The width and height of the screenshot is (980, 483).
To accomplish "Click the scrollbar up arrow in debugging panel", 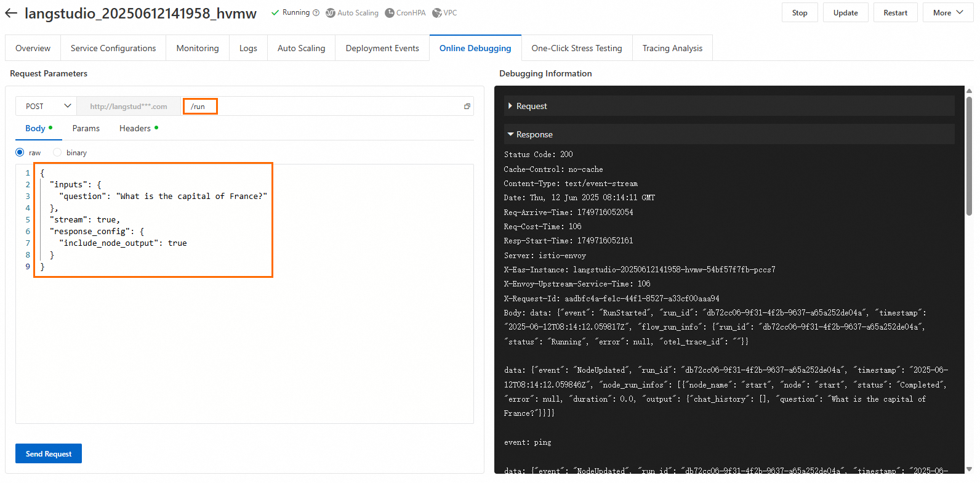I will pos(969,91).
